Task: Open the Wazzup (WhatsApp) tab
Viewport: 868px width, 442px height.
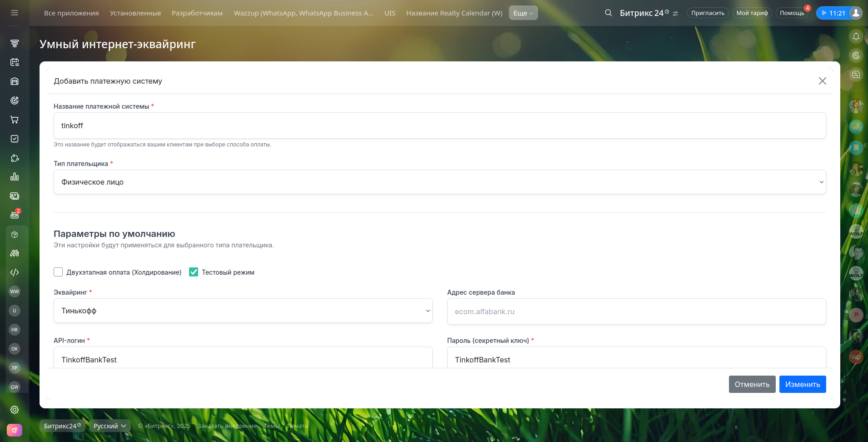Action: 304,13
